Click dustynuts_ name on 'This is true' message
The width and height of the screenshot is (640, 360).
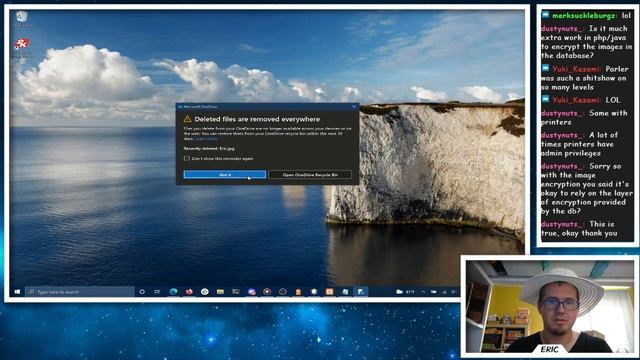click(562, 224)
